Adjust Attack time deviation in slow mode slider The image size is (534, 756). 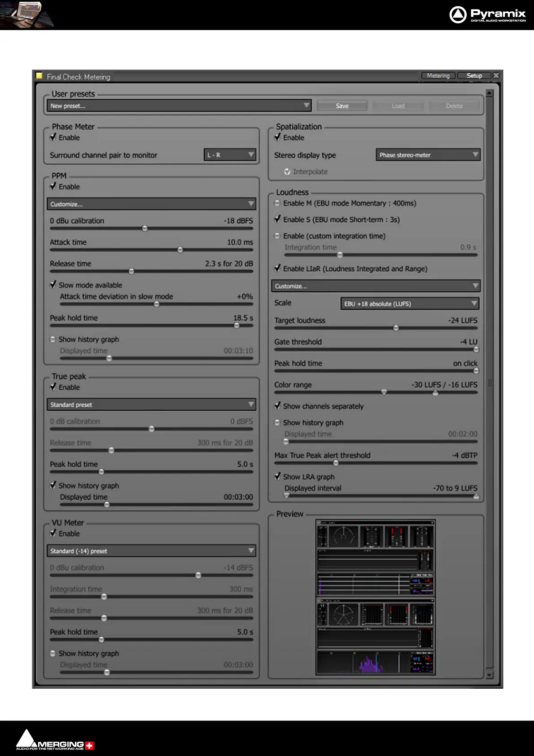pyautogui.click(x=157, y=304)
